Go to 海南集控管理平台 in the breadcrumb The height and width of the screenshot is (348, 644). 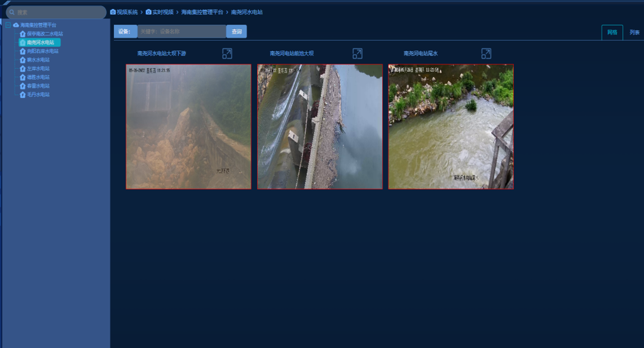202,12
